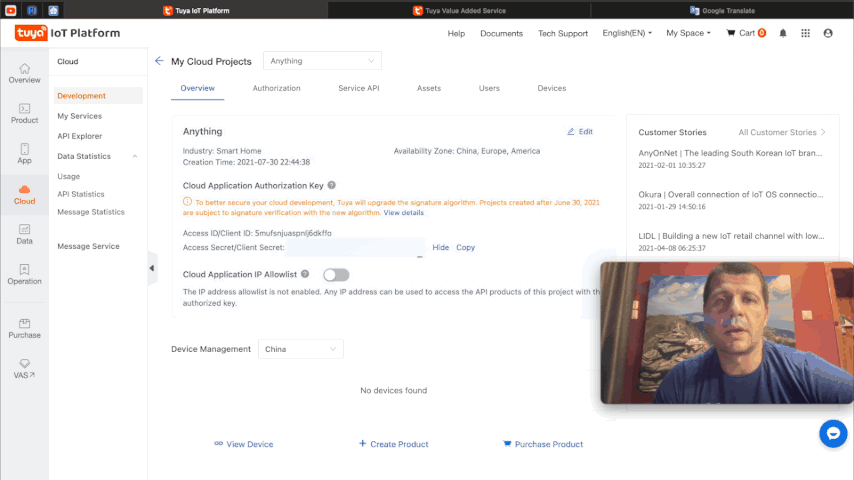The width and height of the screenshot is (854, 480).
Task: Hide the Client Secret
Action: click(440, 247)
